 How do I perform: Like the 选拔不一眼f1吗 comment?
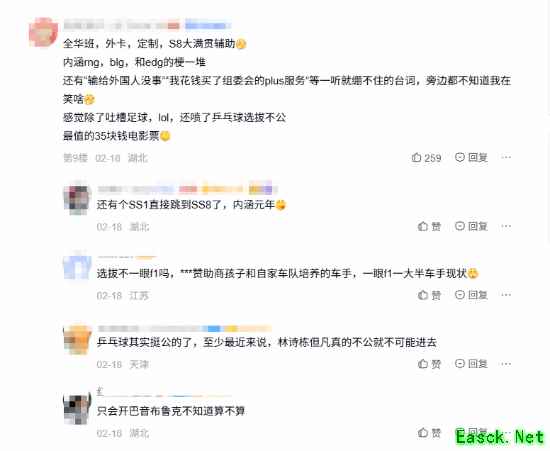(429, 295)
